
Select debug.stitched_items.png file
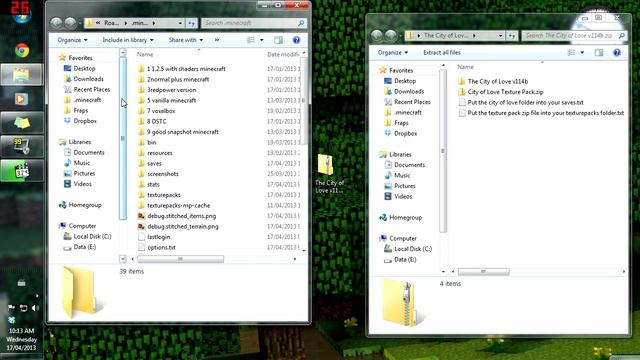point(181,216)
